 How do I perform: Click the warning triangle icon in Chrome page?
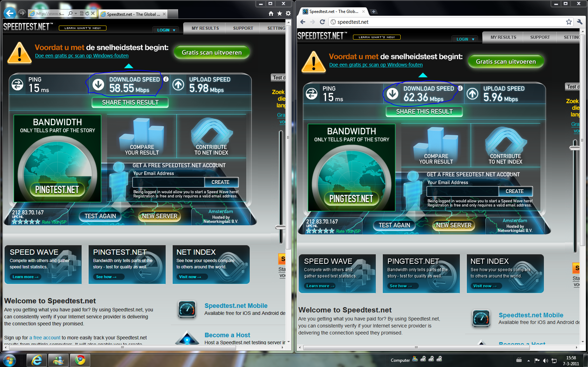tap(313, 62)
